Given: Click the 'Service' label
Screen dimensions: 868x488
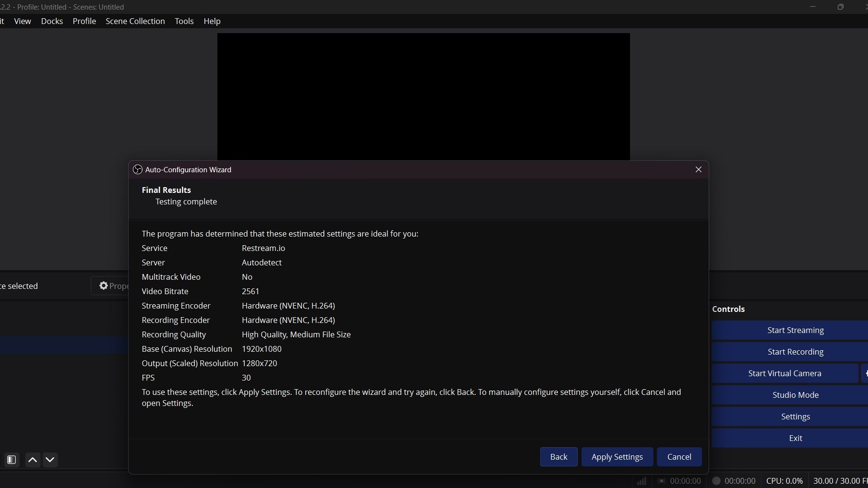Looking at the screenshot, I should point(155,248).
